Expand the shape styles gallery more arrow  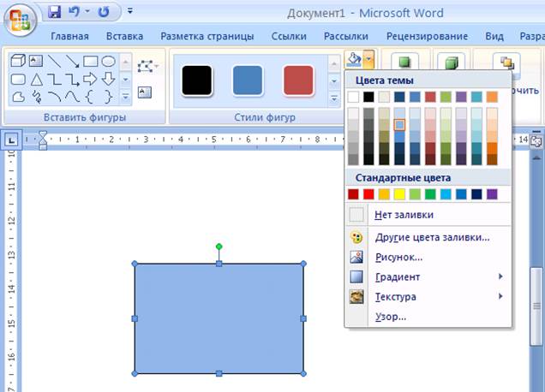334,100
